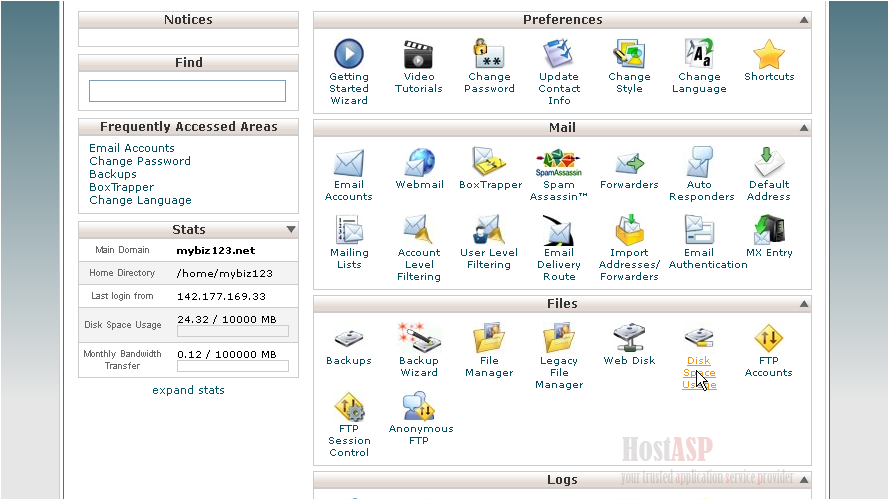Open the Getting Started Wizard icon
Screen dimensions: 889x500
click(349, 54)
